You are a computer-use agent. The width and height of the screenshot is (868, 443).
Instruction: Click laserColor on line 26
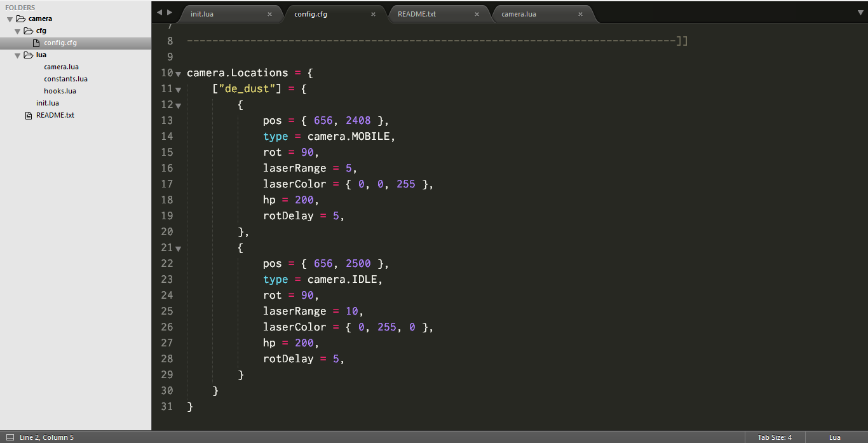(295, 327)
